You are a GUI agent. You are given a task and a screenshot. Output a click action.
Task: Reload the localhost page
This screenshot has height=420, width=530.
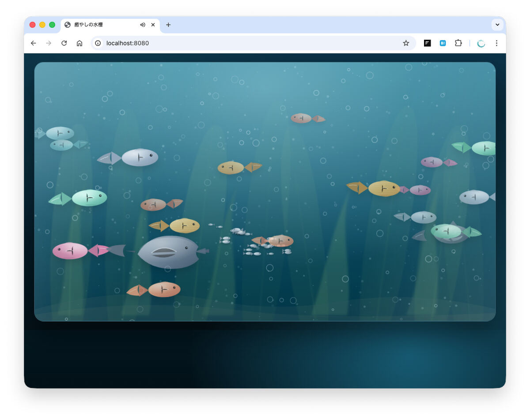[64, 43]
